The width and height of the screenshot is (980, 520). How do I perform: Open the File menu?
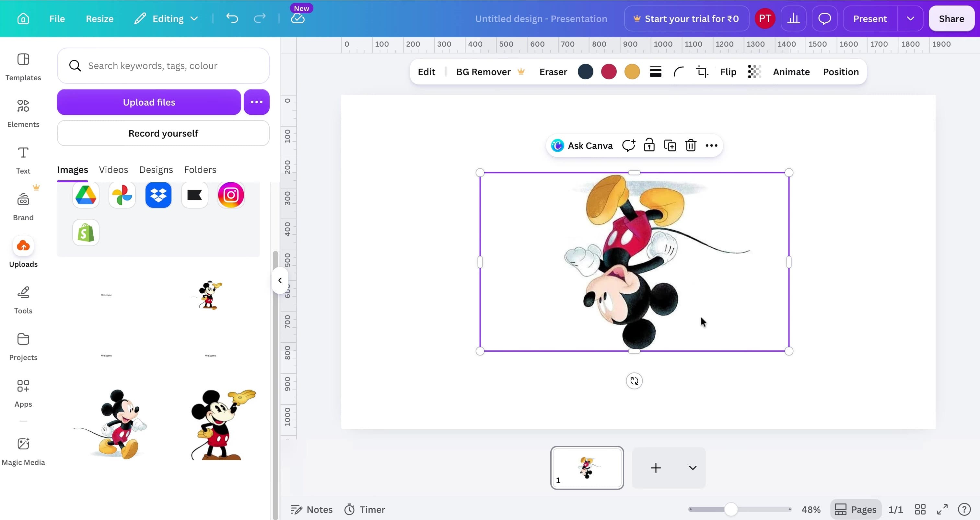tap(57, 19)
